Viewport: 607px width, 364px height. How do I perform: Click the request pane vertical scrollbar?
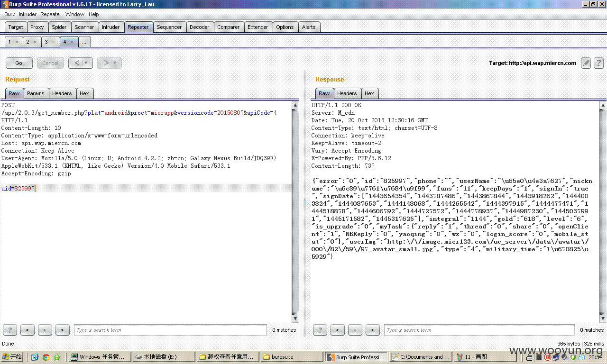pos(295,212)
